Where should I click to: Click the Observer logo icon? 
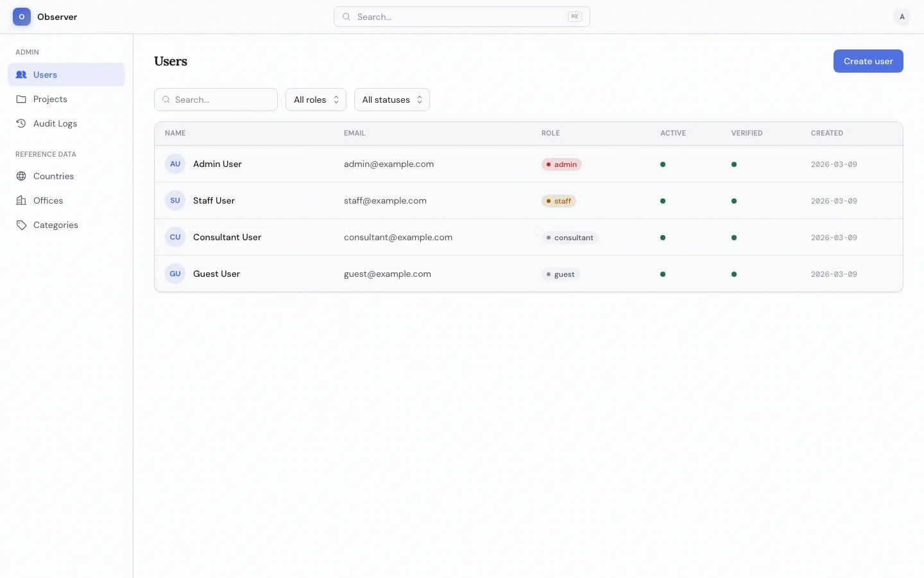tap(22, 17)
